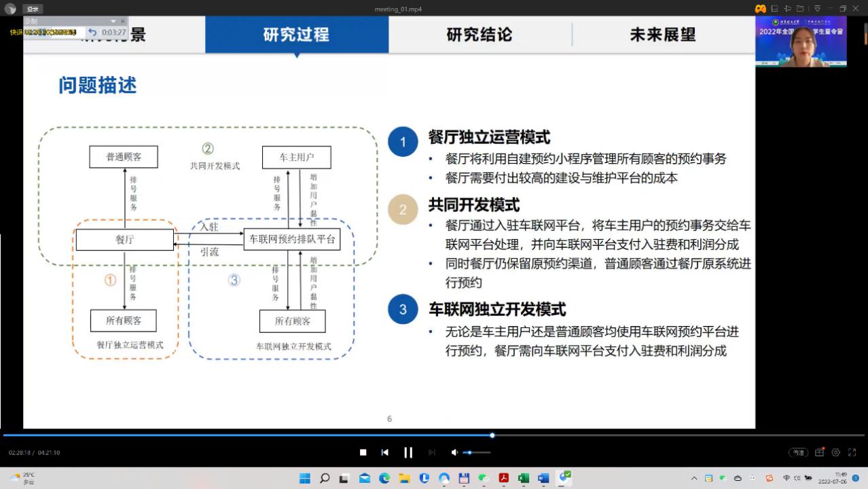Click the 研究过程 tab in slide
The height and width of the screenshot is (489, 868).
[297, 35]
